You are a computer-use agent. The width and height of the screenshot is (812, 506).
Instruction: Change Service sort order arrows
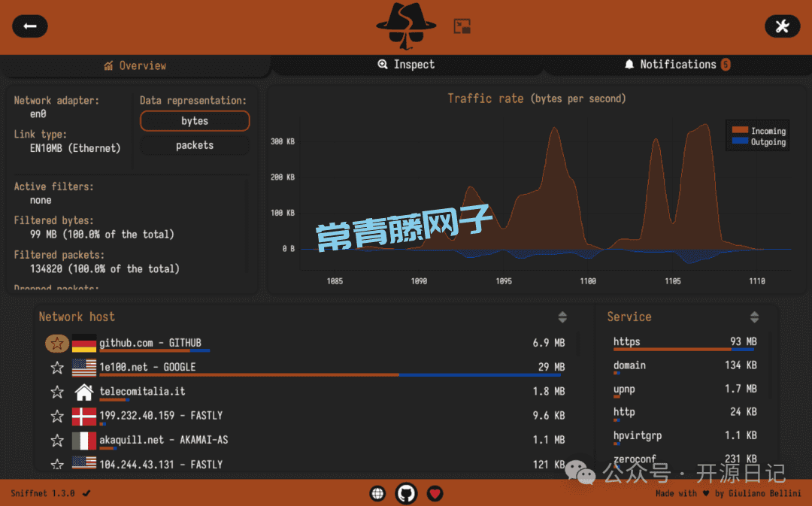pos(755,317)
